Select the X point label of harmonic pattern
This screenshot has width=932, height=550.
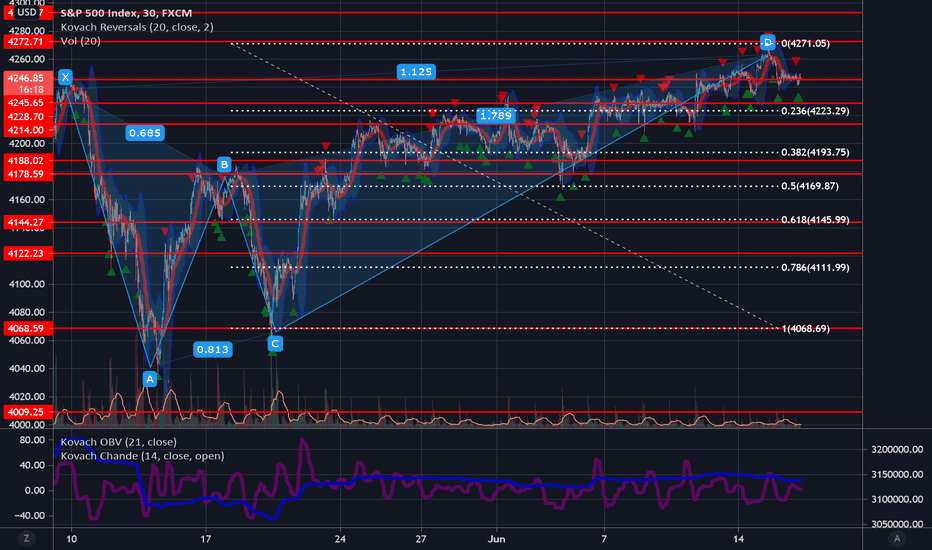coord(65,77)
